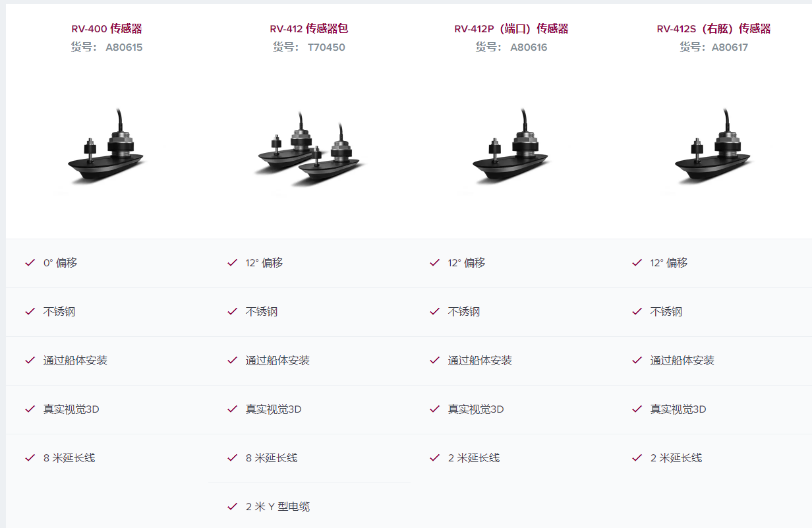The height and width of the screenshot is (528, 812).
Task: Click checkmark beside 不锈钢 under RV-412P
Action: coord(434,311)
